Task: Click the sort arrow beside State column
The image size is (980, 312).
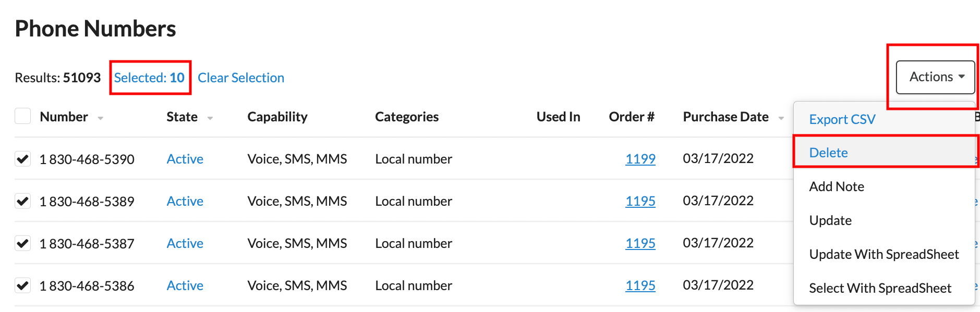Action: (210, 118)
